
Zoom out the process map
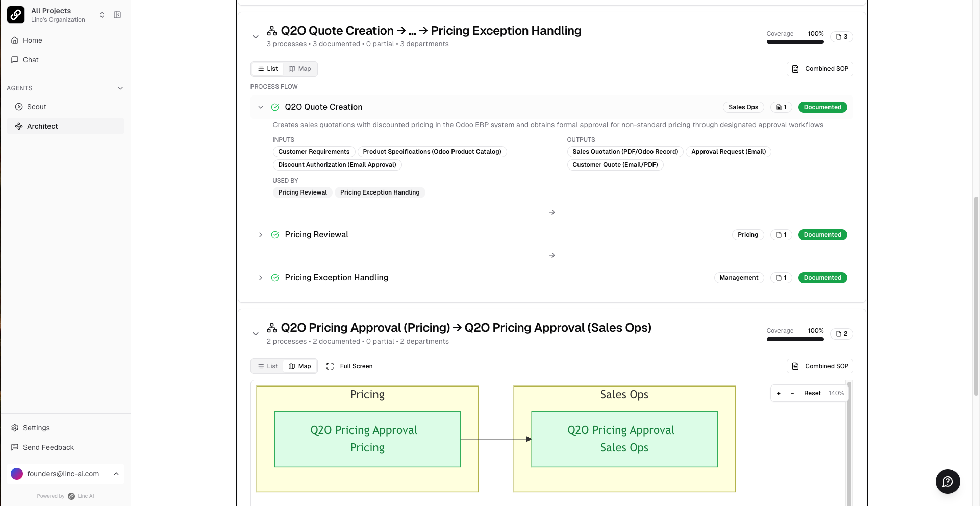pyautogui.click(x=792, y=393)
